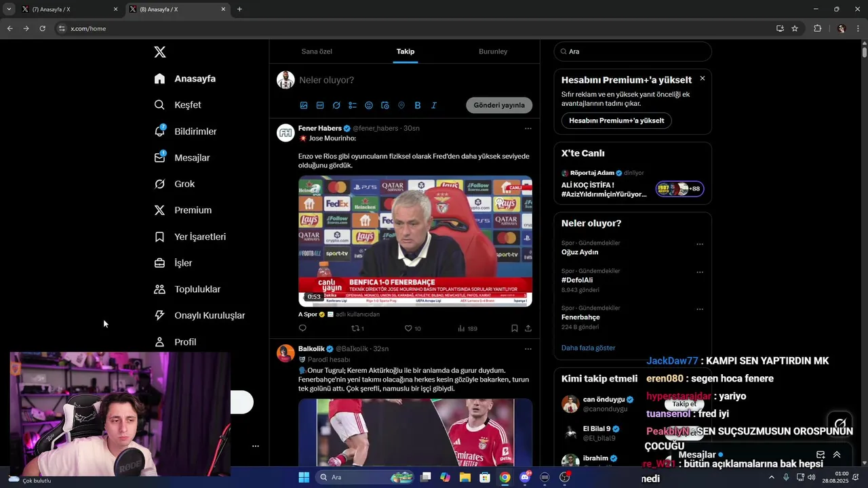Join Röportaj Adam live space

[x=633, y=184]
